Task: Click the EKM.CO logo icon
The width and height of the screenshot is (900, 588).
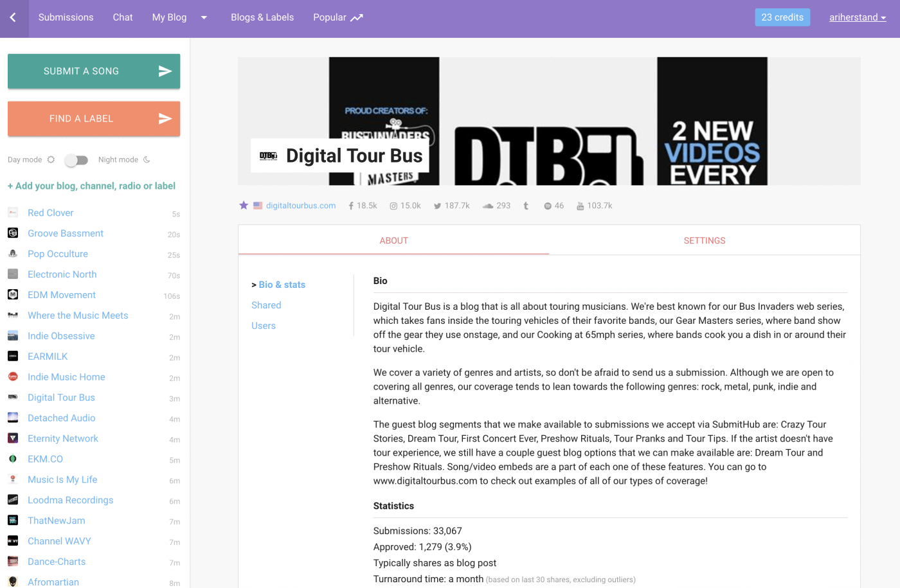Action: tap(13, 459)
